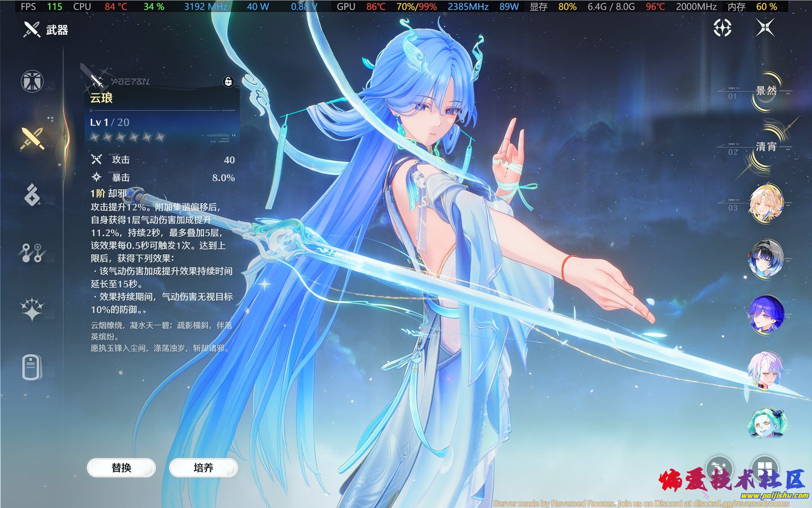This screenshot has height=508, width=812.
Task: Select the blonde character portrait in slot 03
Action: tap(766, 203)
